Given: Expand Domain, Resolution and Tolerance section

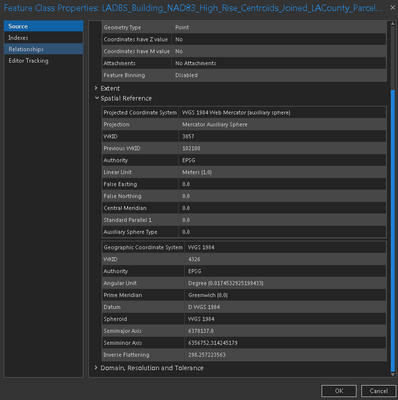Looking at the screenshot, I should pyautogui.click(x=96, y=368).
